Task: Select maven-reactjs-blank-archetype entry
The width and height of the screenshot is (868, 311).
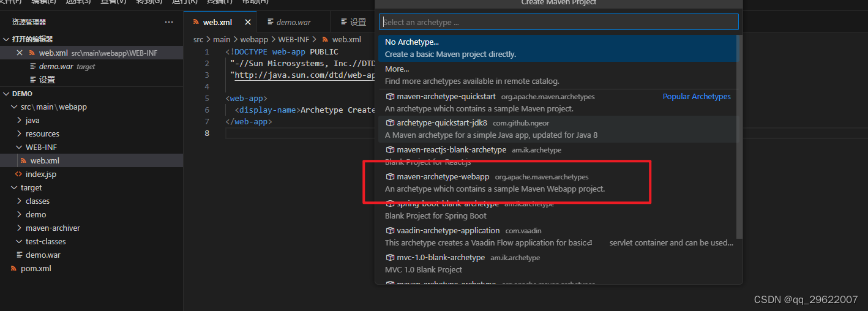Action: point(556,156)
